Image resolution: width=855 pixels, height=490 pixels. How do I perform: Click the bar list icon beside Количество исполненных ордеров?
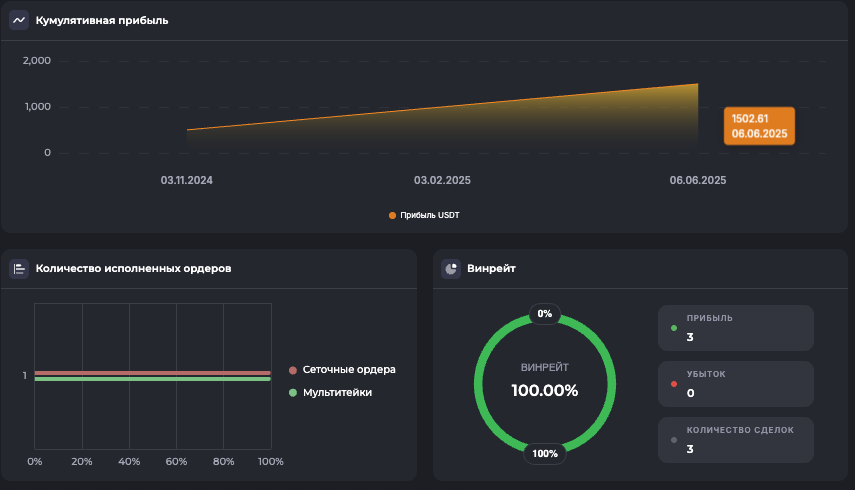[19, 268]
